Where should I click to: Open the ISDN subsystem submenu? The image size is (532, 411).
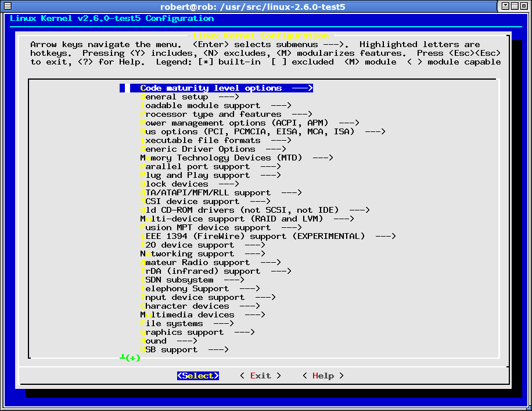192,280
